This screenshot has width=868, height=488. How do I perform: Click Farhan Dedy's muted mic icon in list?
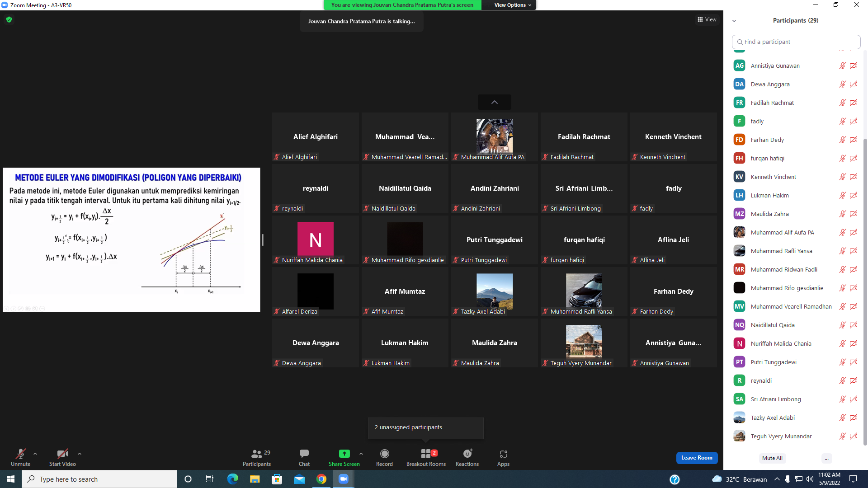point(843,140)
